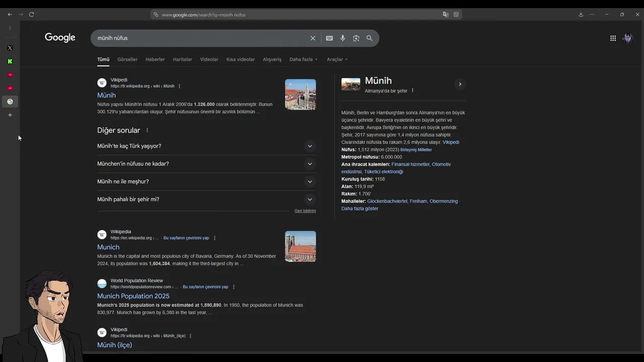Viewport: 644px width, 362px height.
Task: Expand question München'in nüfusu ne kadar?
Action: 206,164
